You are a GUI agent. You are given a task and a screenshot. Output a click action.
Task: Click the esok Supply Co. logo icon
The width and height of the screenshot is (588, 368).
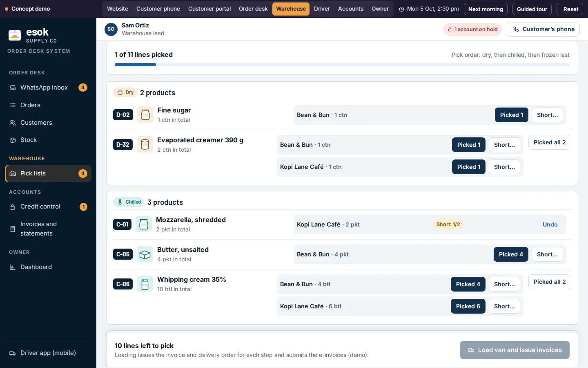pyautogui.click(x=15, y=36)
